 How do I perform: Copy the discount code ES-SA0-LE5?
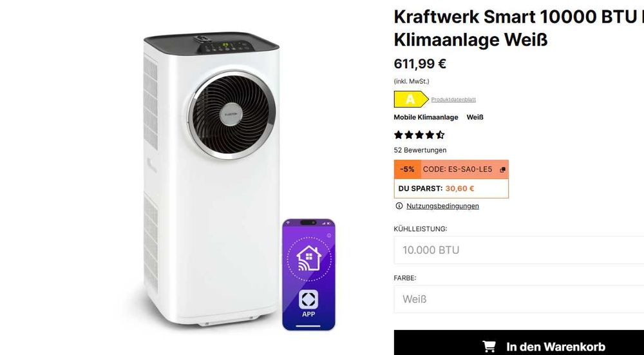(502, 169)
